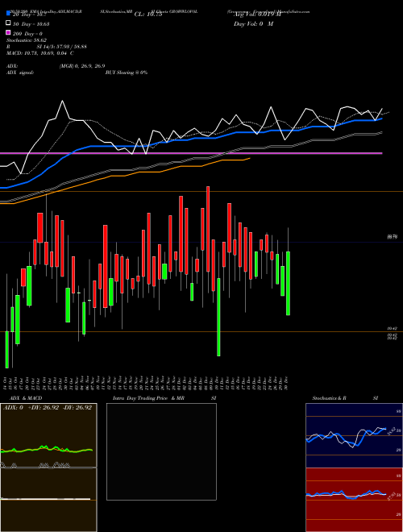Click the magenta 200 Day legend square
Screen dimensions: 403x532
[8, 33]
